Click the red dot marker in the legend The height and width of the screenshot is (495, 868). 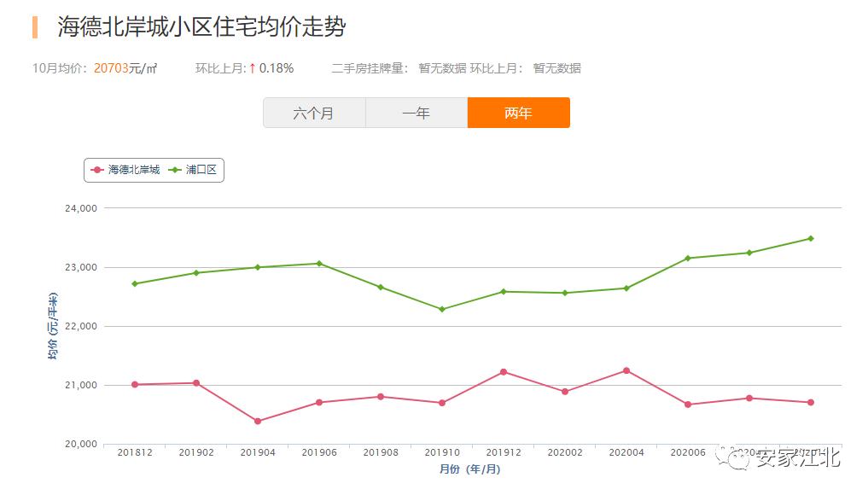tap(95, 170)
